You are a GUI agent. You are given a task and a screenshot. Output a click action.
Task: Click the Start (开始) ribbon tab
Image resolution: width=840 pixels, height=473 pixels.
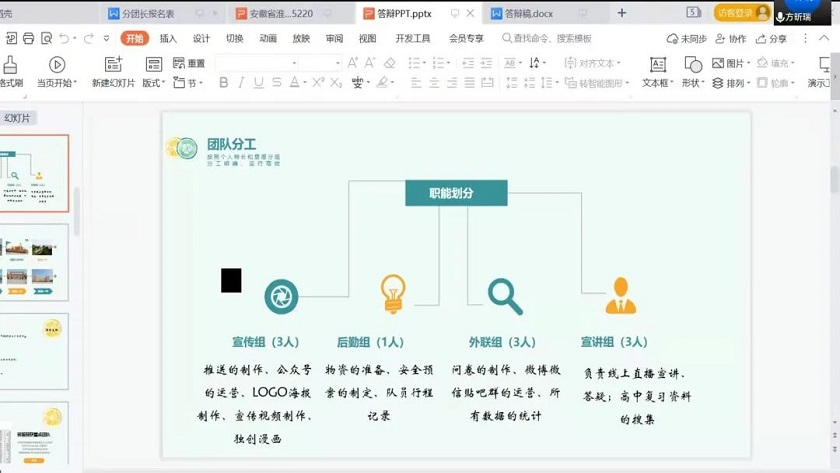pyautogui.click(x=134, y=39)
